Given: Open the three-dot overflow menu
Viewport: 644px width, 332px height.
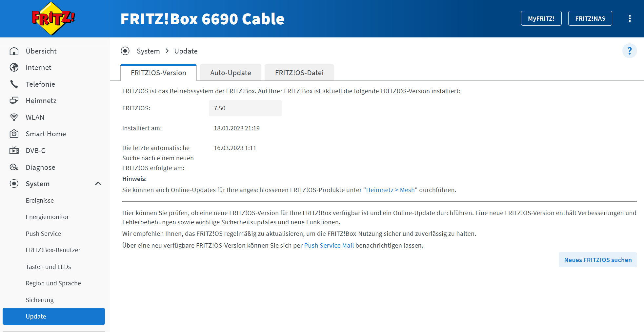Looking at the screenshot, I should 630,18.
